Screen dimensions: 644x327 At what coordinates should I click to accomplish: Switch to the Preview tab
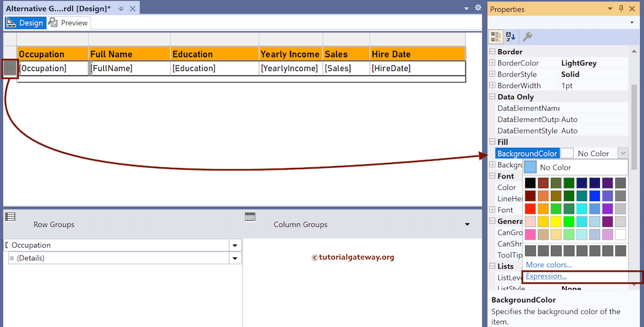click(69, 23)
